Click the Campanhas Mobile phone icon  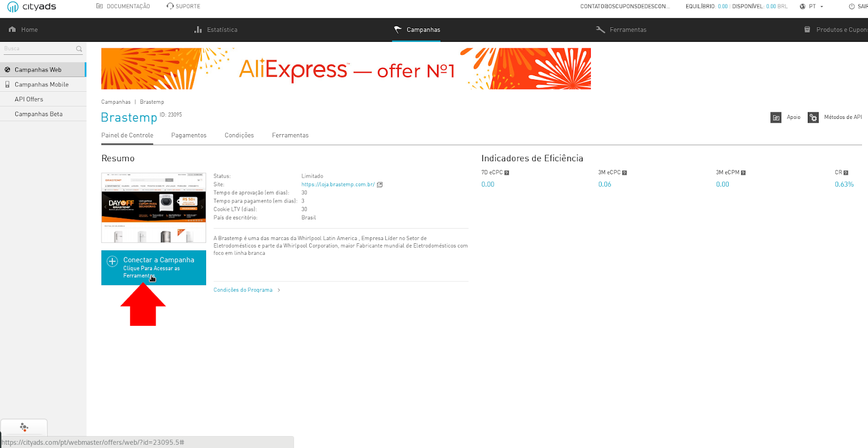click(x=8, y=85)
